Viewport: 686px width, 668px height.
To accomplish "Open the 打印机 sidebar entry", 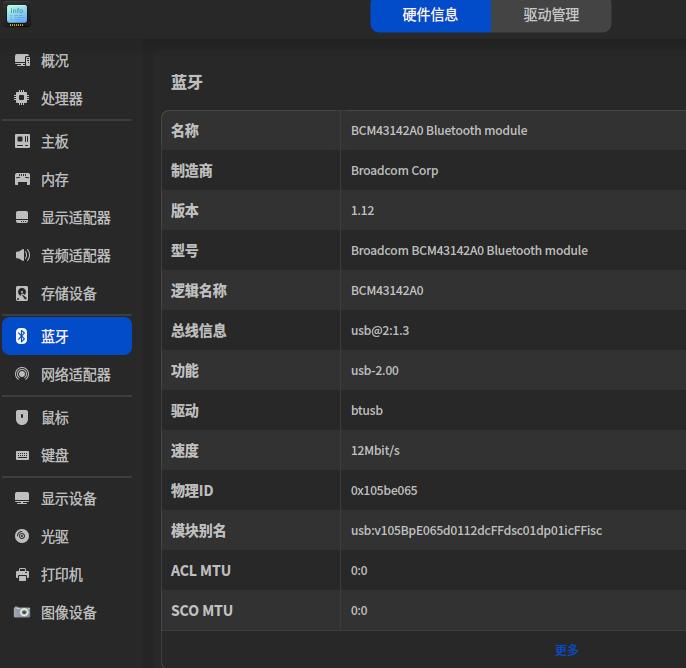I will pos(67,574).
